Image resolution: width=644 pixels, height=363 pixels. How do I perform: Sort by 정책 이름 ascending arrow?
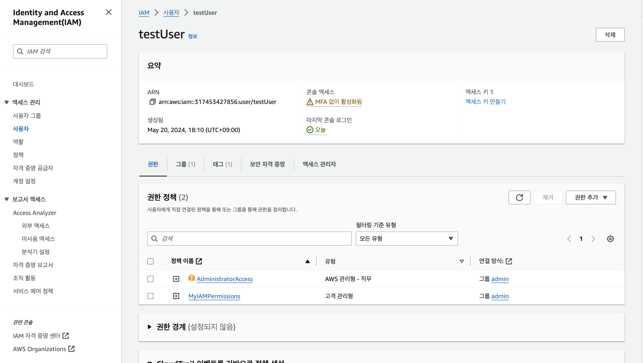tap(307, 261)
